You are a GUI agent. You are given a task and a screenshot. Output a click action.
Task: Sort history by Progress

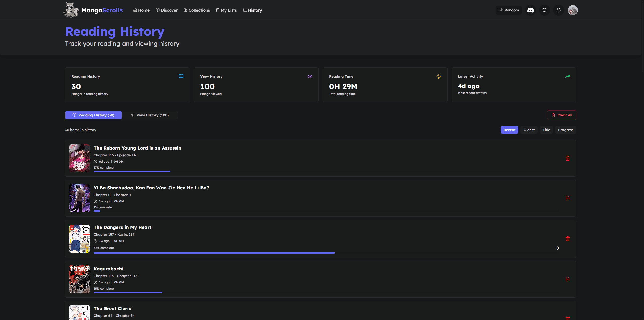566,130
